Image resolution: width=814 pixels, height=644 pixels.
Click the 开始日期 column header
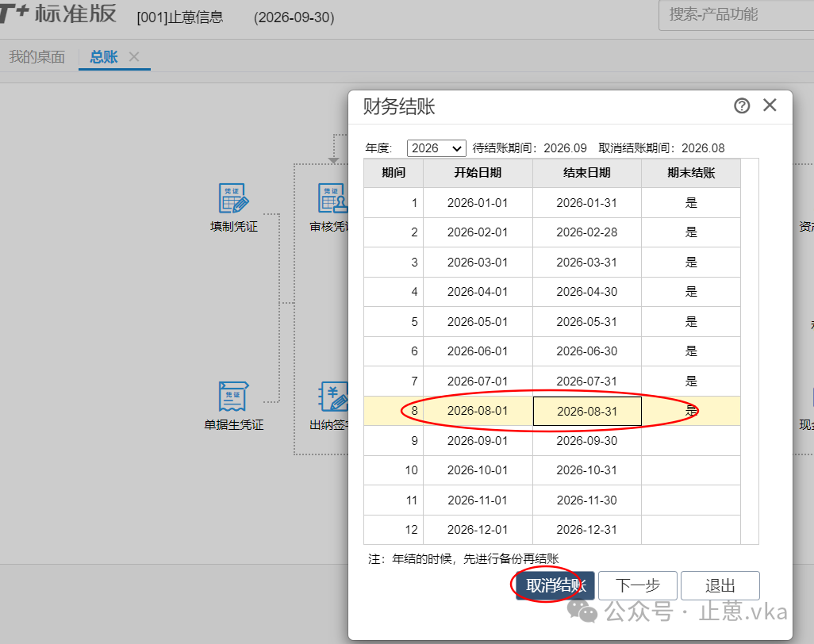point(478,173)
